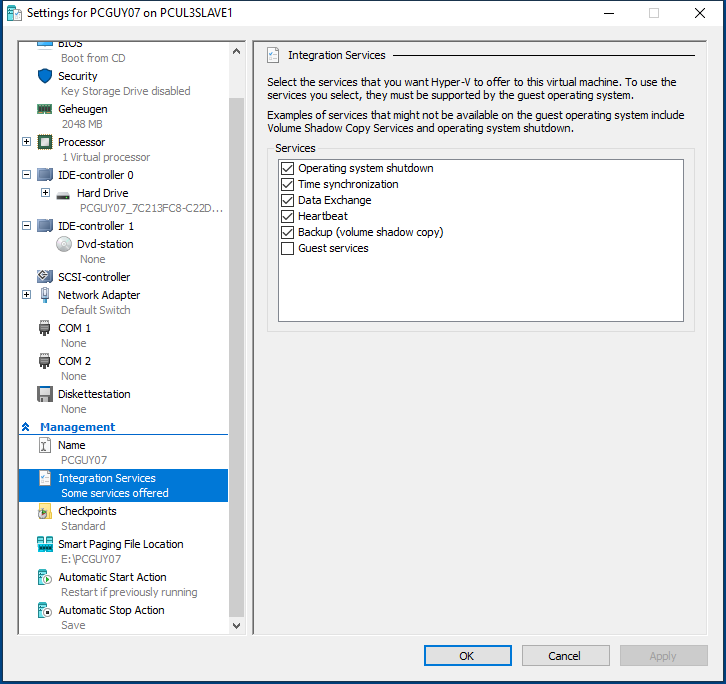726x684 pixels.
Task: Enable the Guest services checkbox
Action: click(x=288, y=249)
